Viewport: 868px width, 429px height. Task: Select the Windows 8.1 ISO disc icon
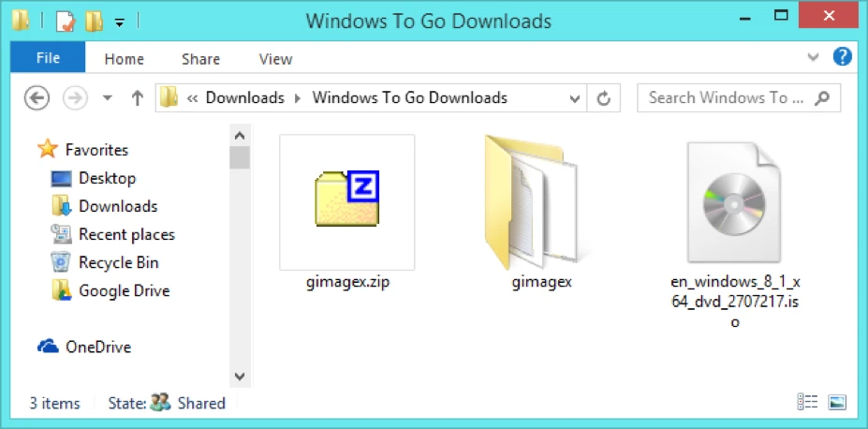point(734,202)
